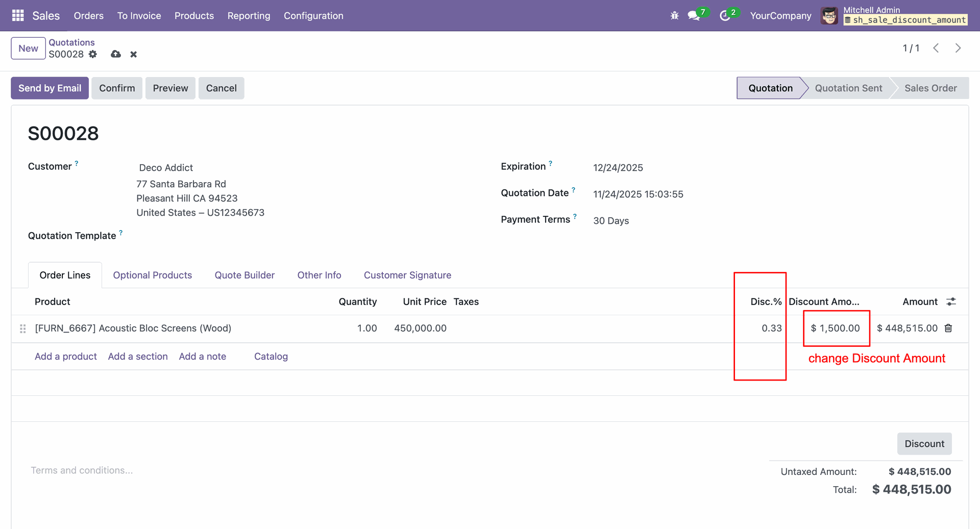Select the Quotation Sent status stage

tap(848, 88)
